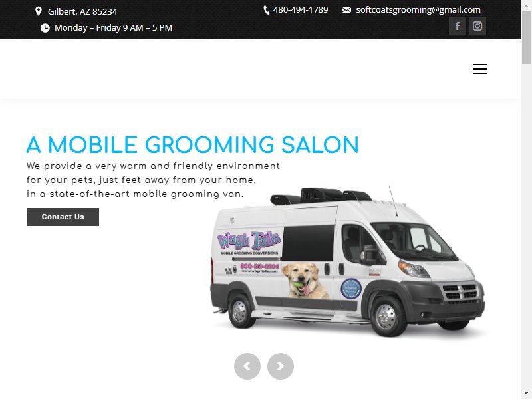The image size is (532, 399).
Task: Click the Contact Us button
Action: (63, 217)
